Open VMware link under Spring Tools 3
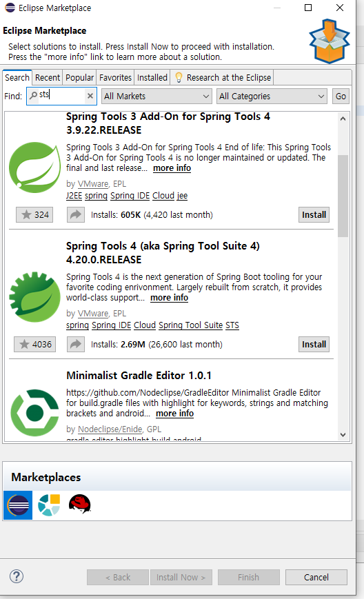364x599 pixels. click(x=93, y=184)
